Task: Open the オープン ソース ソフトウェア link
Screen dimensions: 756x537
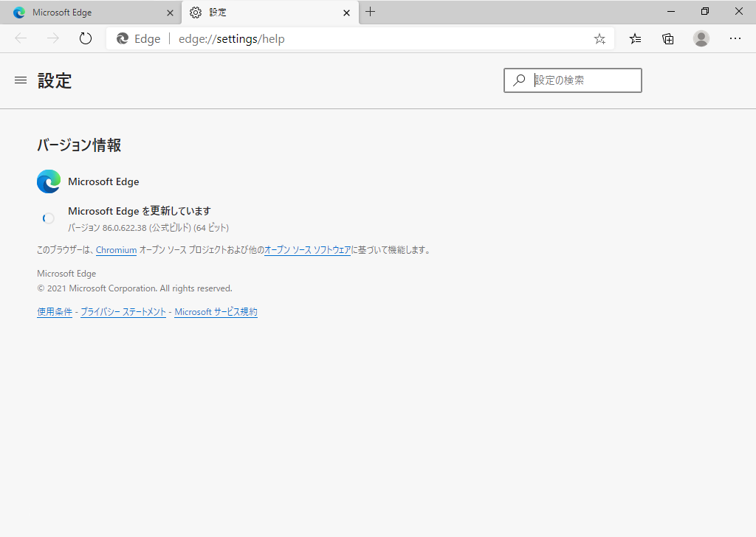Action: tap(308, 250)
